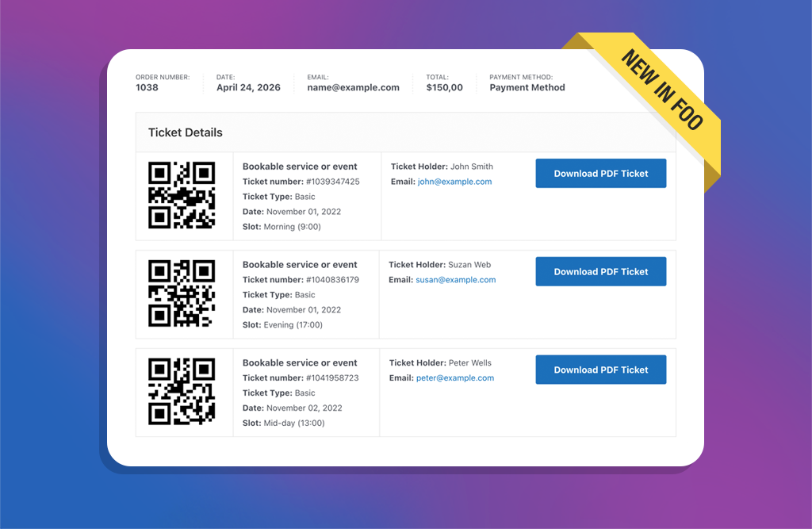Download Peter Wells' PDF ticket
812x529 pixels.
coord(600,370)
